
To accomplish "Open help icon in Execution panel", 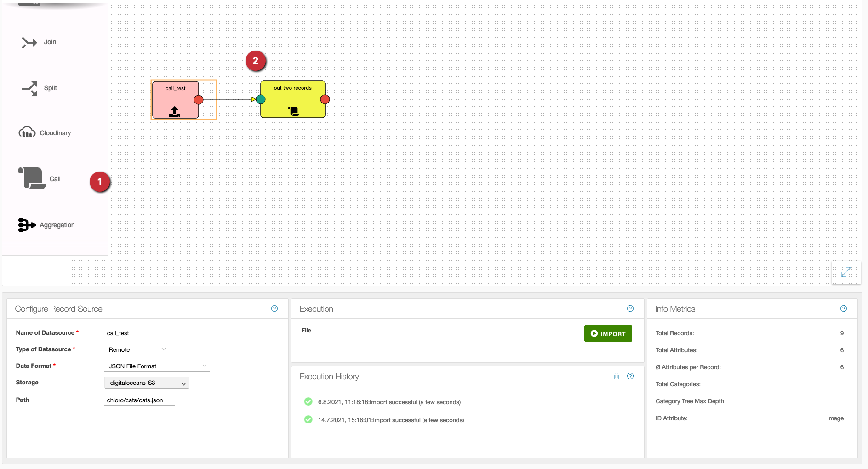I will 630,309.
